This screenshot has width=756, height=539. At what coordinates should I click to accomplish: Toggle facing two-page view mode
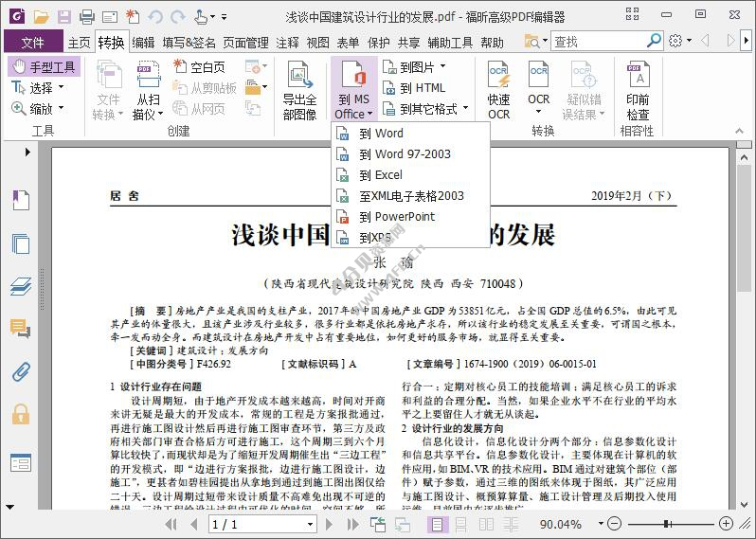click(x=483, y=524)
